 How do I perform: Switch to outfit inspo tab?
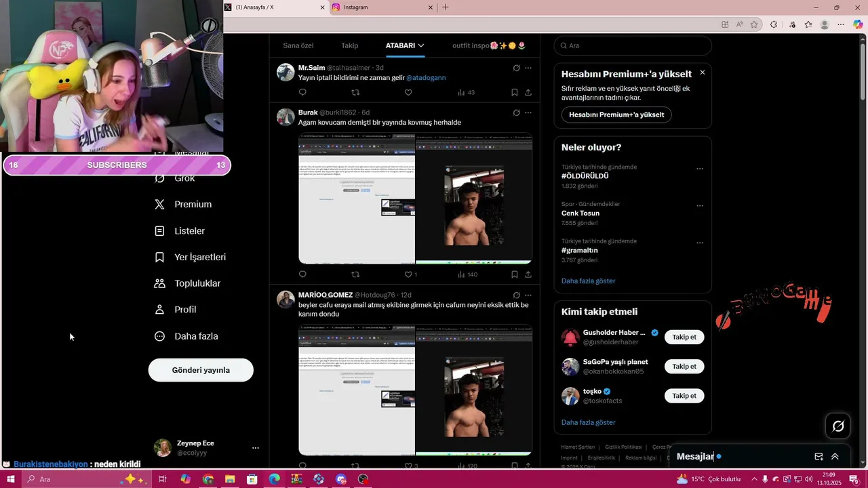pos(489,45)
